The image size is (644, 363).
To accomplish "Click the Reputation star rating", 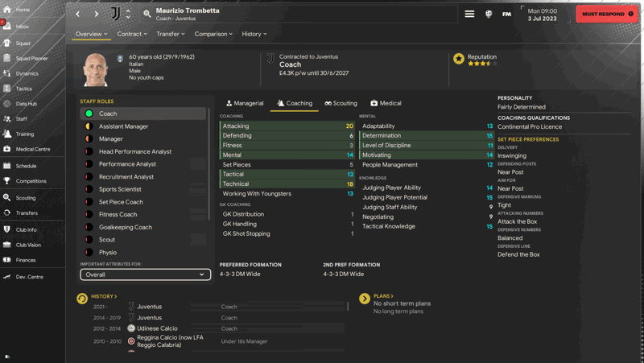I will pos(482,64).
